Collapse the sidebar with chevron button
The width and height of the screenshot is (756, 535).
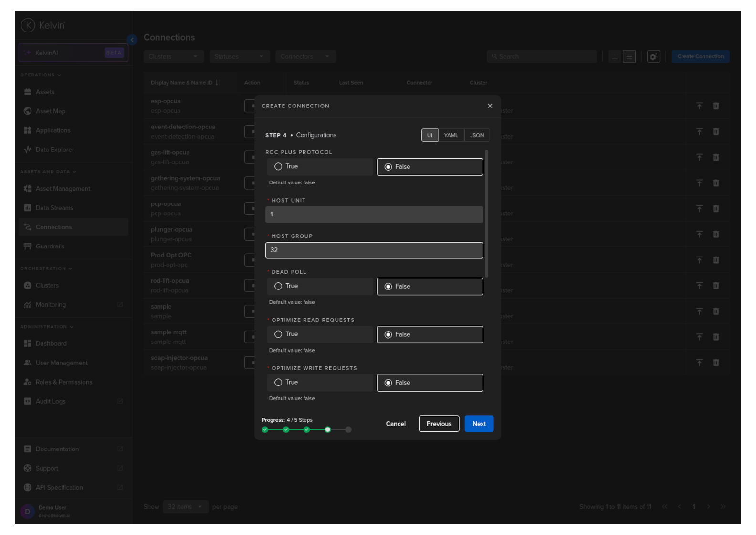point(132,40)
